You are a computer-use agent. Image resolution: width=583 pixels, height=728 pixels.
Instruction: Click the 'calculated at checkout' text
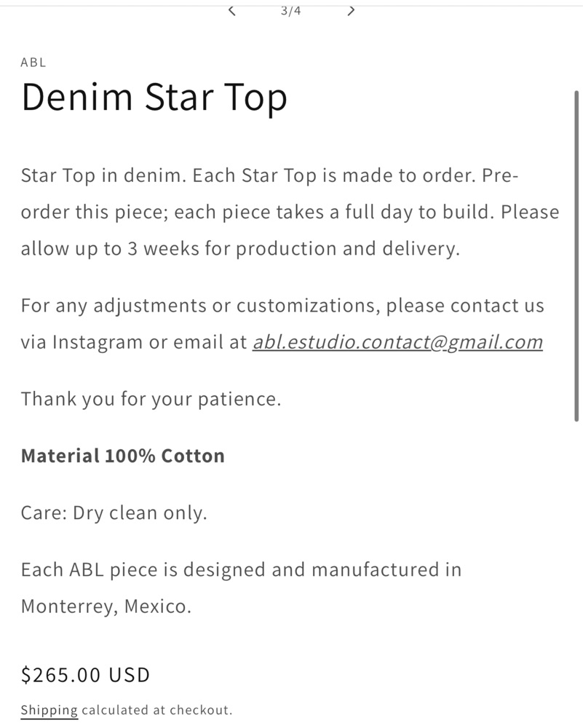(156, 710)
